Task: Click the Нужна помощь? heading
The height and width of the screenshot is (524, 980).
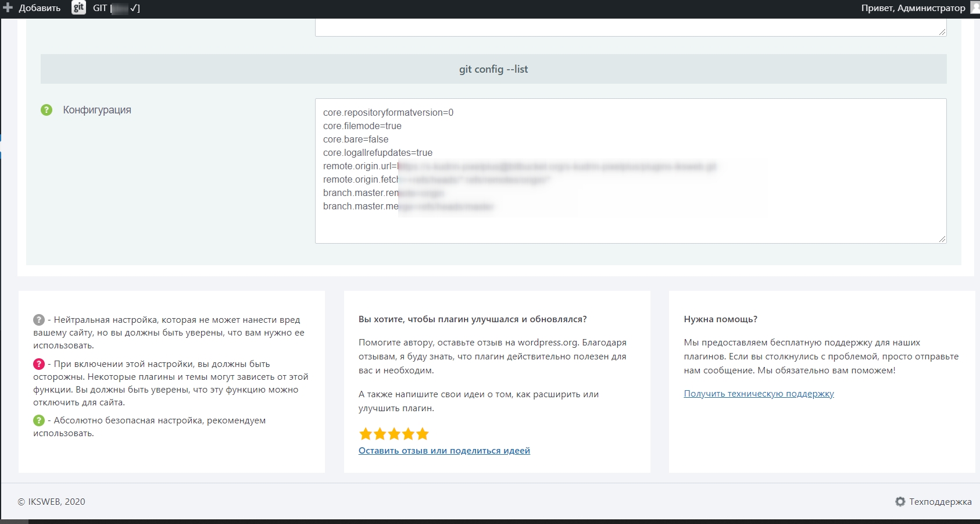Action: pos(720,319)
